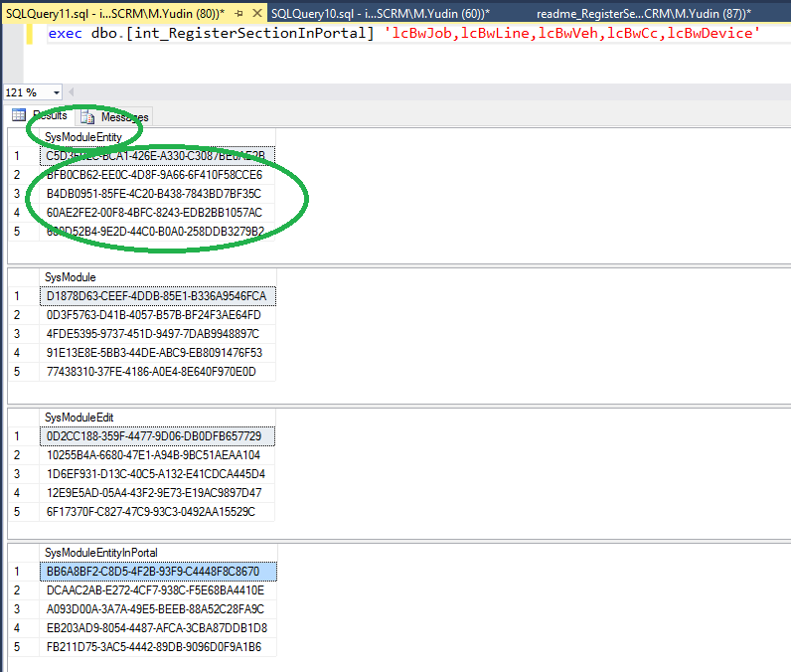Select row header 1 in the SysModuleEntity grid
Screen dimensions: 791x672
24,156
